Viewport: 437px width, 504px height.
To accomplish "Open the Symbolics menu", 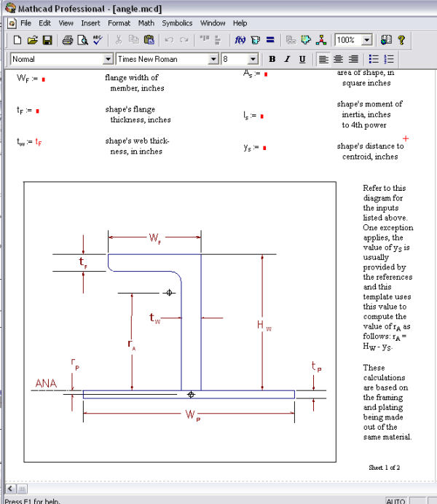I will coord(177,23).
